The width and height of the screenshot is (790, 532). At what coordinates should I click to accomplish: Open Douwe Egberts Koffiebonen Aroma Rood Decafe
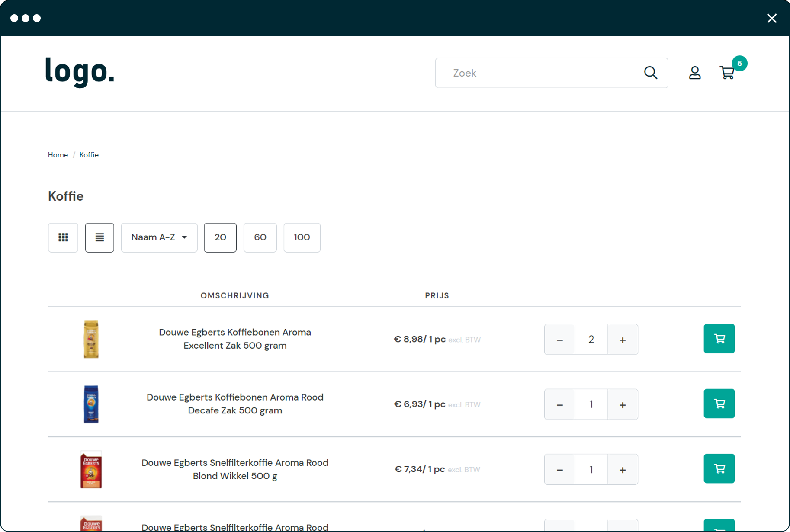[x=235, y=404]
